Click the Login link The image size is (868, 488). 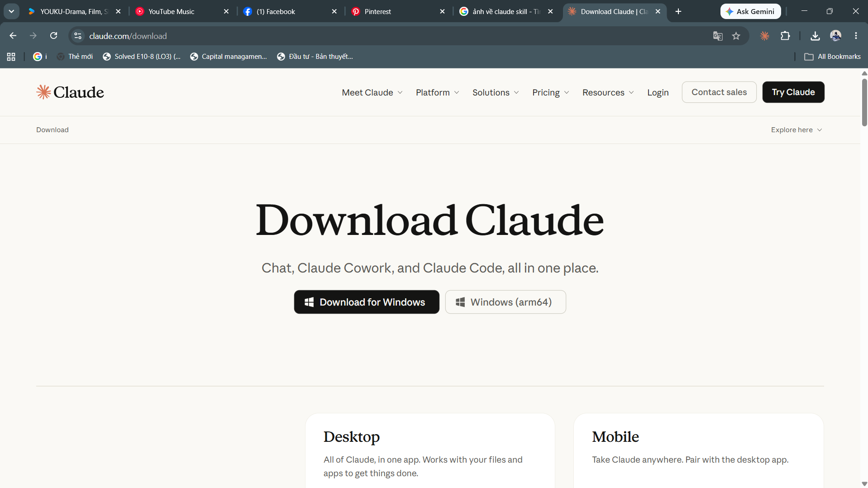tap(658, 92)
